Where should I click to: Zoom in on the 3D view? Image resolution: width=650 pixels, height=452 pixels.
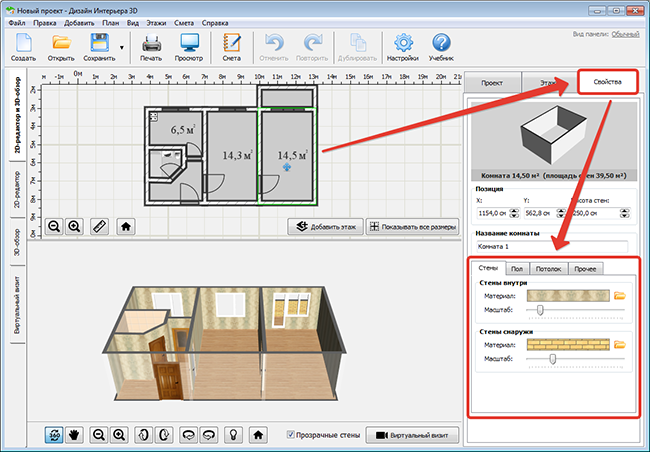click(x=119, y=435)
